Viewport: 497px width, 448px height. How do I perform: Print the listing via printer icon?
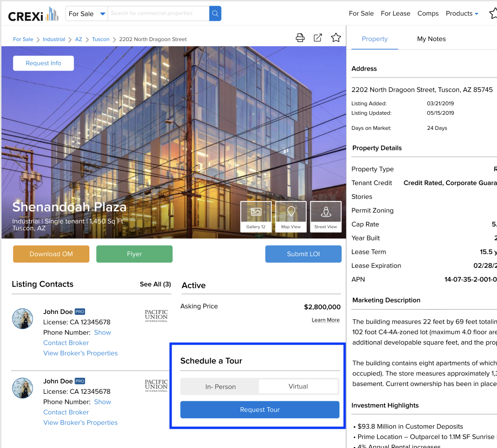tap(300, 38)
